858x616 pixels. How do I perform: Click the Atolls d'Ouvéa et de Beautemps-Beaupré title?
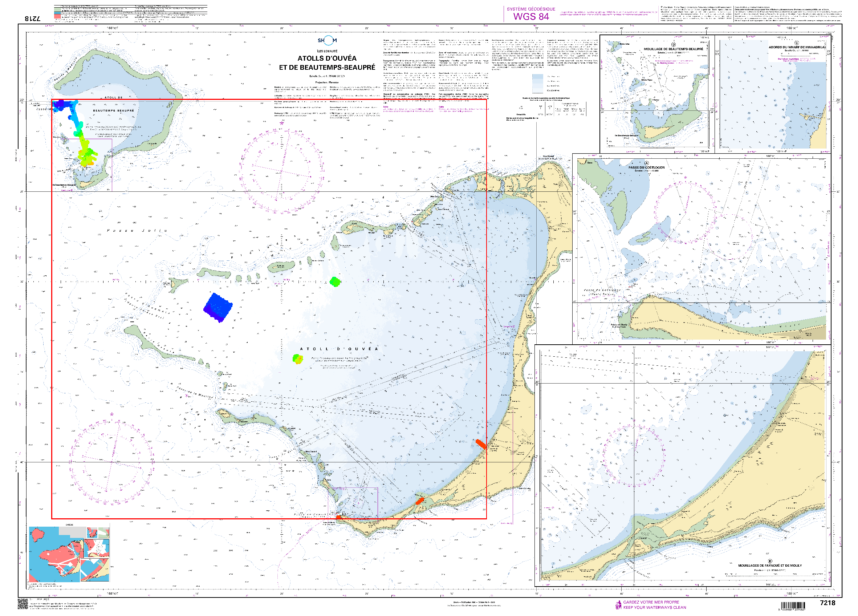(x=327, y=63)
